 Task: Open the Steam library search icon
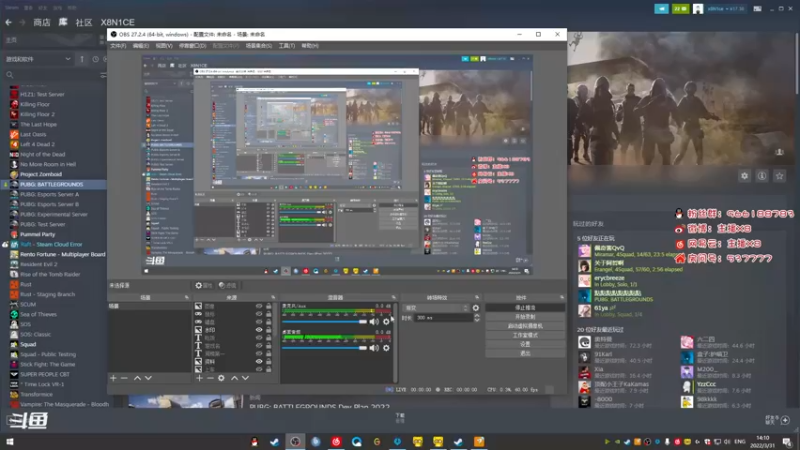(10, 75)
